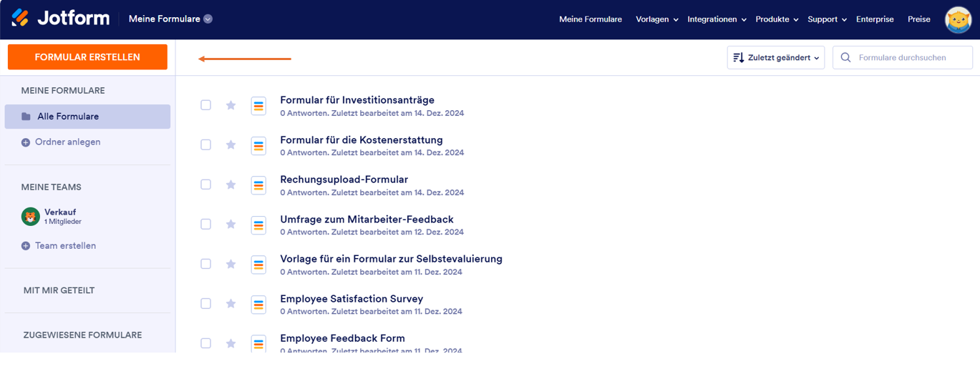Click the Jotform logo icon
Screen dimensions: 980x369
20,18
